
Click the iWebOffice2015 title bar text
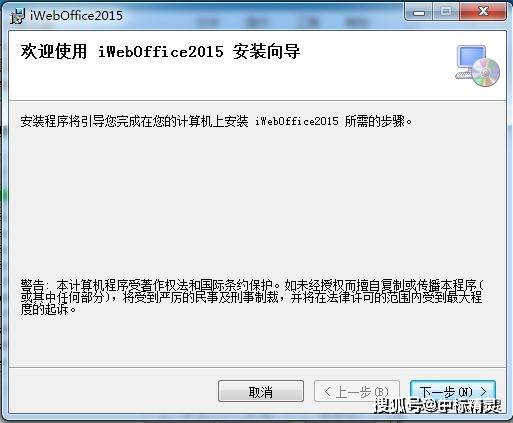point(76,15)
